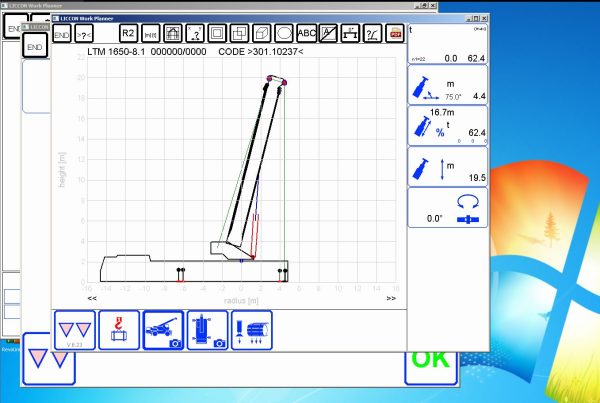Open the >?< code query button

(84, 34)
